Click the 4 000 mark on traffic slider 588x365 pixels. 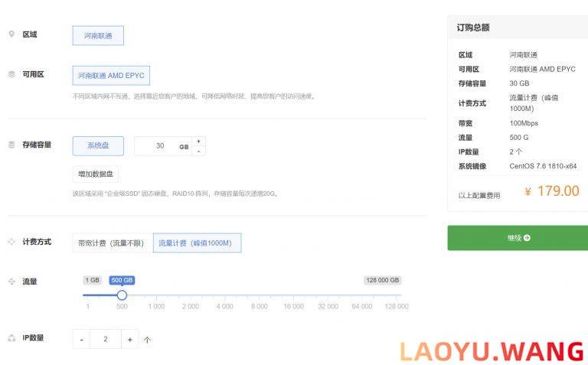tap(224, 306)
